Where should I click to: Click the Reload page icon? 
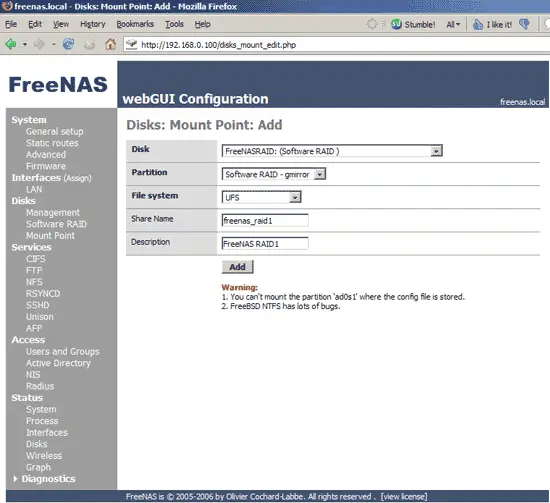68,44
